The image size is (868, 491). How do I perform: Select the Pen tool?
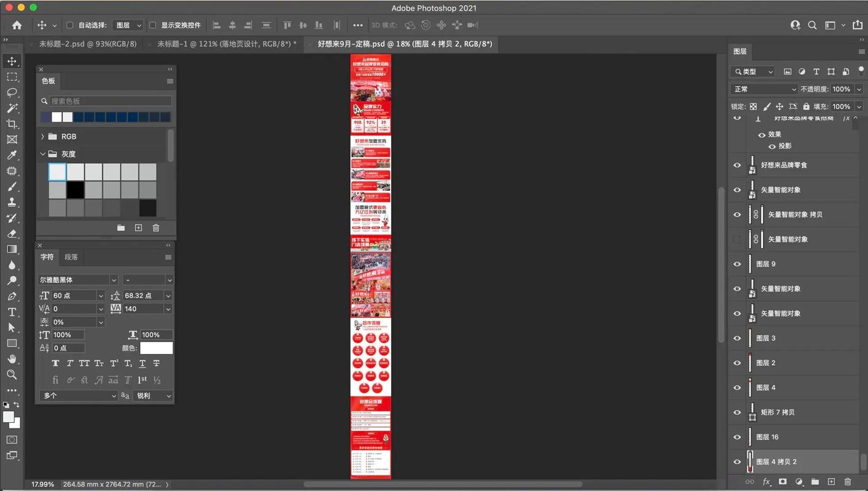pos(12,296)
